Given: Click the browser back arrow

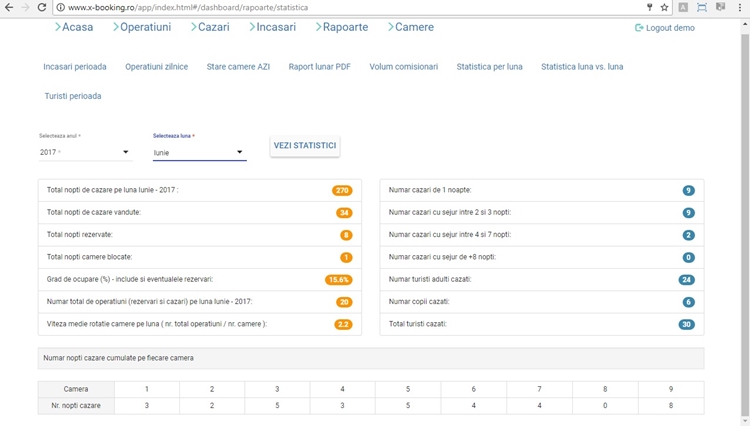Looking at the screenshot, I should tap(9, 7).
